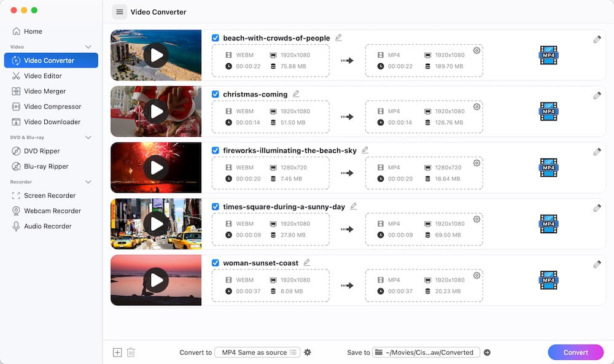
Task: Click the MP4 format icon for fireworks video
Action: tap(548, 168)
